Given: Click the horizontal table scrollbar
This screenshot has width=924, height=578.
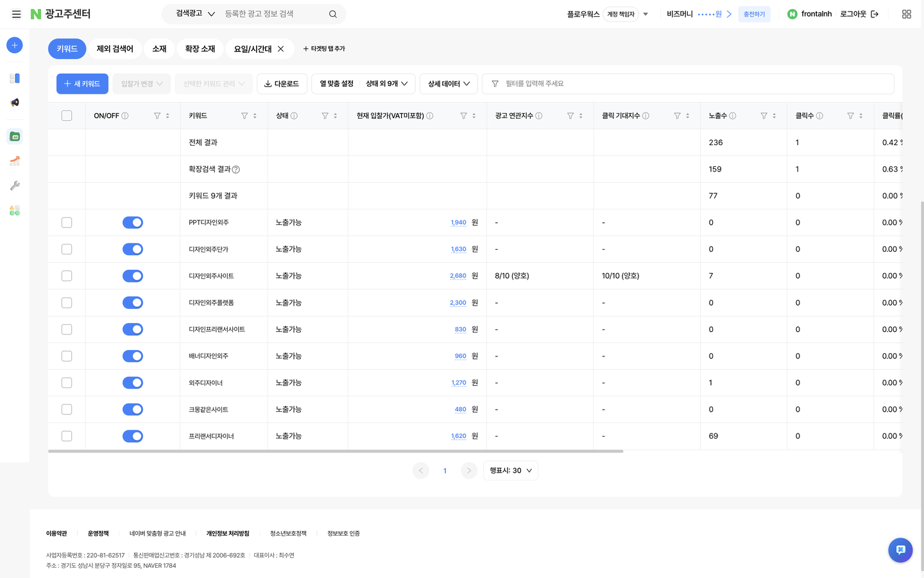Looking at the screenshot, I should point(336,451).
